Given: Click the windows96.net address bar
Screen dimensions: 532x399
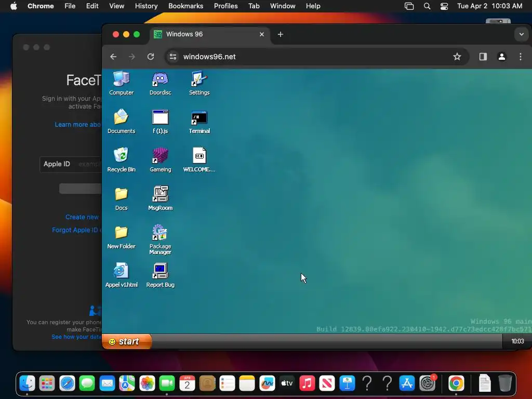Looking at the screenshot, I should (x=317, y=57).
